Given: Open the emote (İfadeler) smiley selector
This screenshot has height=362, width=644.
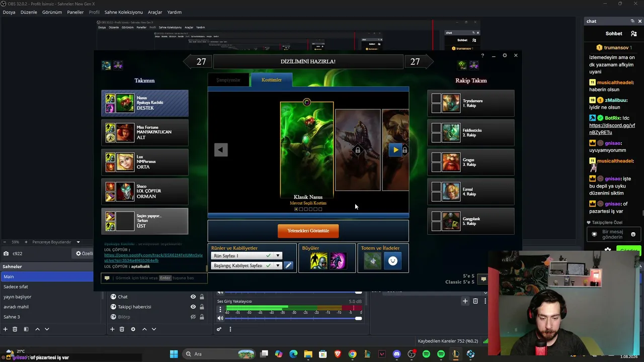Looking at the screenshot, I should [393, 261].
